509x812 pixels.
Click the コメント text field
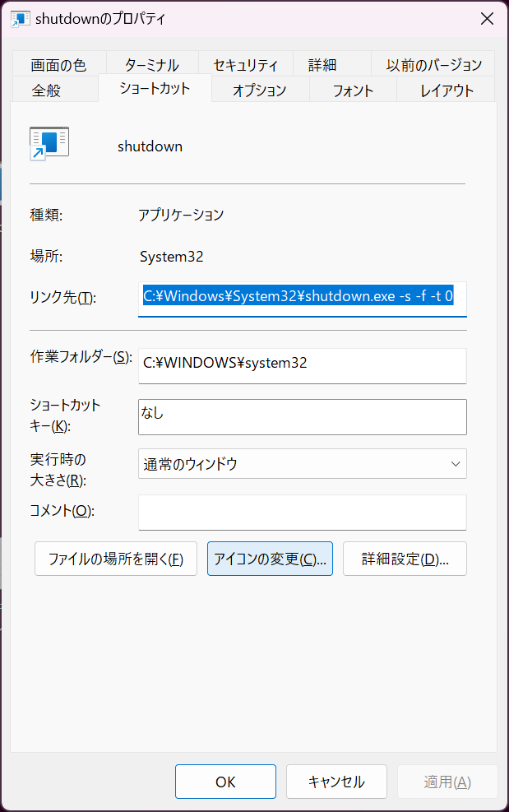tap(303, 513)
